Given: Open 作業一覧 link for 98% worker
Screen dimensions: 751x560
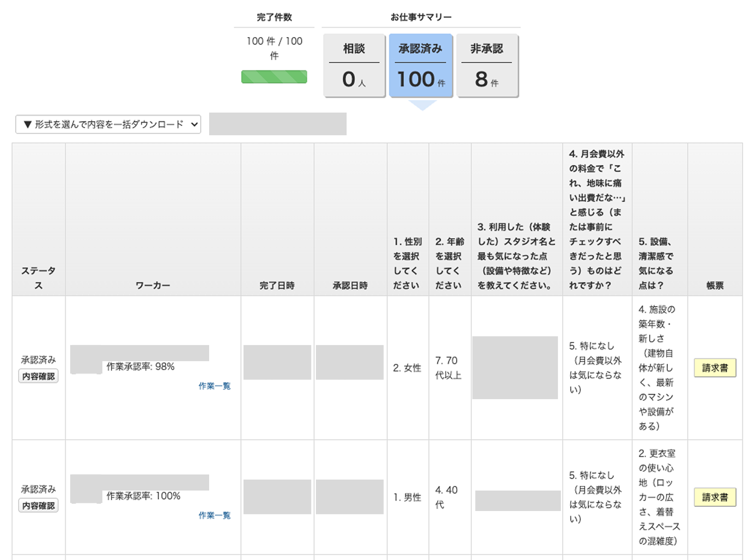Looking at the screenshot, I should click(214, 386).
